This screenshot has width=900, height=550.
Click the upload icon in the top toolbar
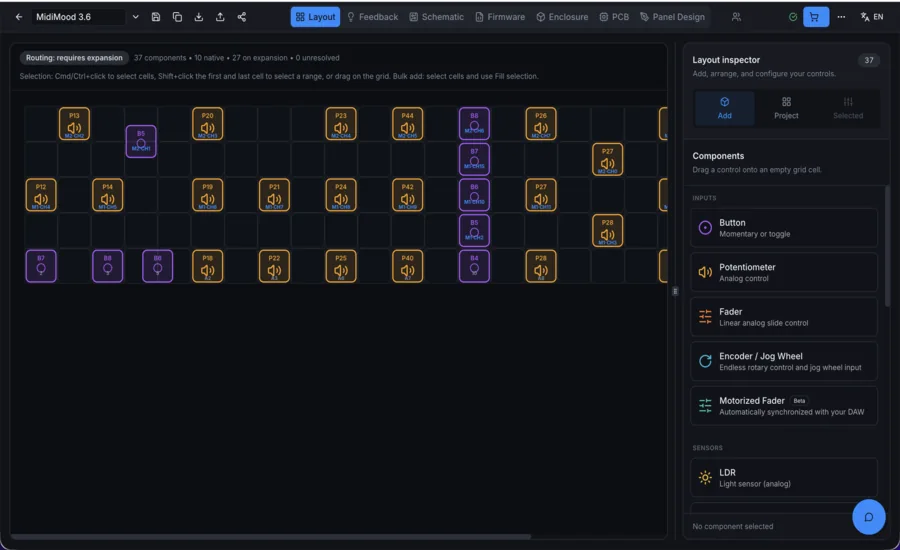[220, 17]
